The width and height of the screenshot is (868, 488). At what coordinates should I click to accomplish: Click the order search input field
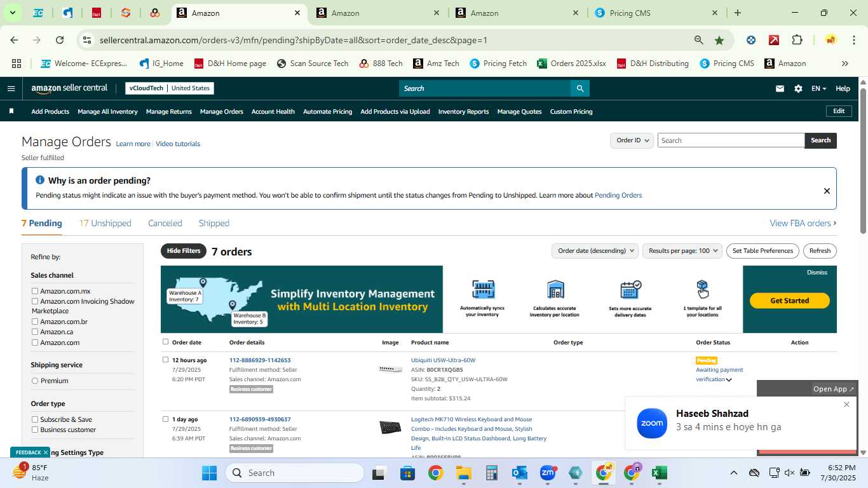731,140
